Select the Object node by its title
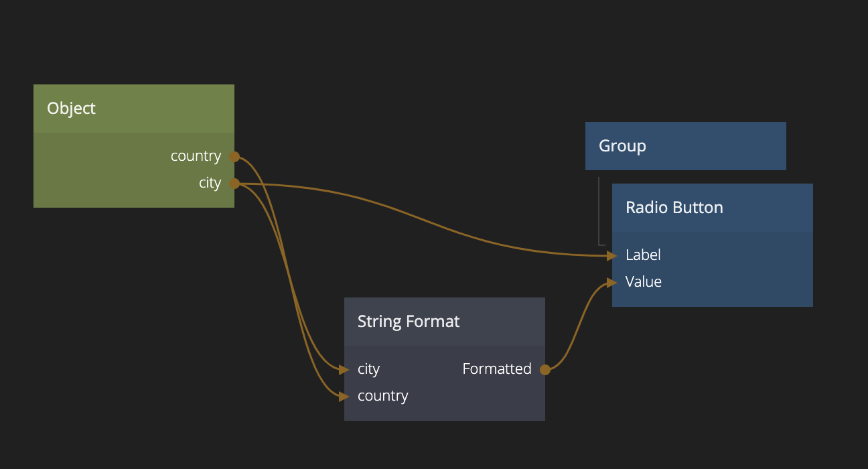868x469 pixels. pyautogui.click(x=72, y=109)
